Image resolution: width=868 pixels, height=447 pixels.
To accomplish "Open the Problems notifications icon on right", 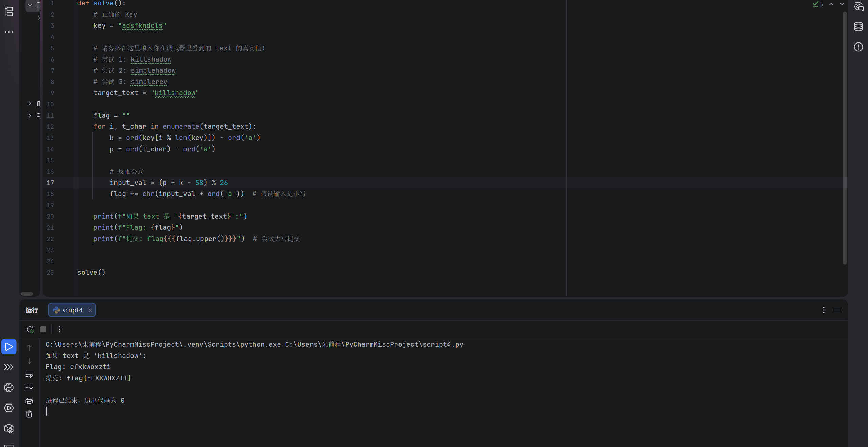I will click(858, 47).
